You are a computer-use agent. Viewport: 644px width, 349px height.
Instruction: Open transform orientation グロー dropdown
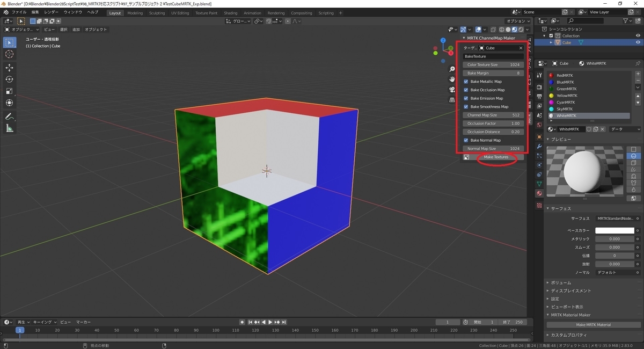[x=238, y=21]
